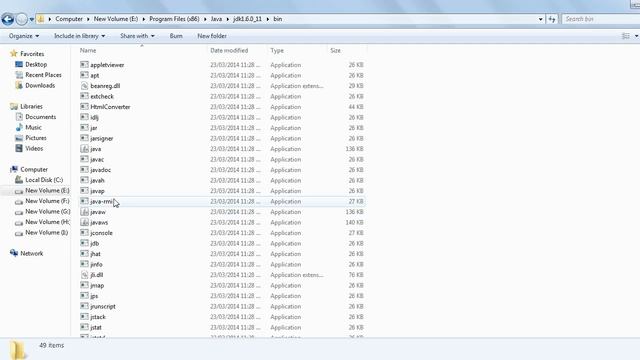Open Libraries in the navigation pane
This screenshot has width=640, height=360.
[x=31, y=107]
